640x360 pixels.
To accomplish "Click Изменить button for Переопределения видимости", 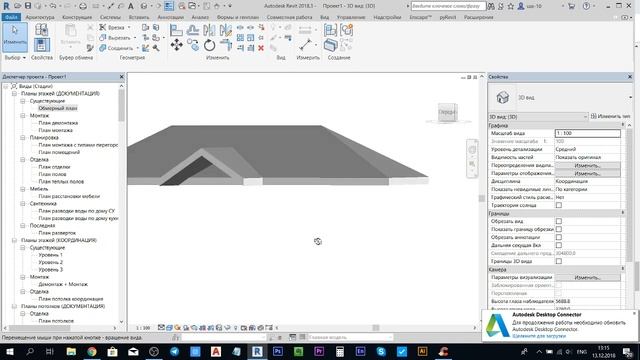I will tap(587, 166).
